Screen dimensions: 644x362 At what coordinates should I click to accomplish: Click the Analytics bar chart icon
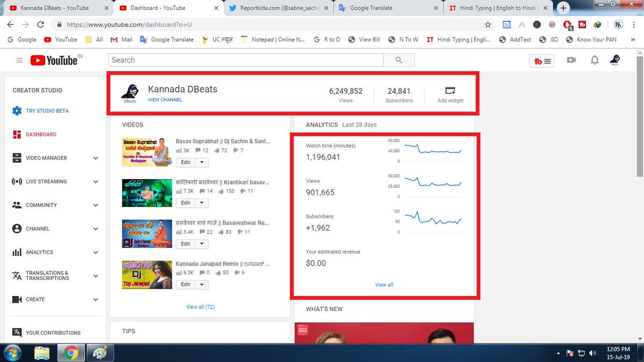(x=17, y=252)
